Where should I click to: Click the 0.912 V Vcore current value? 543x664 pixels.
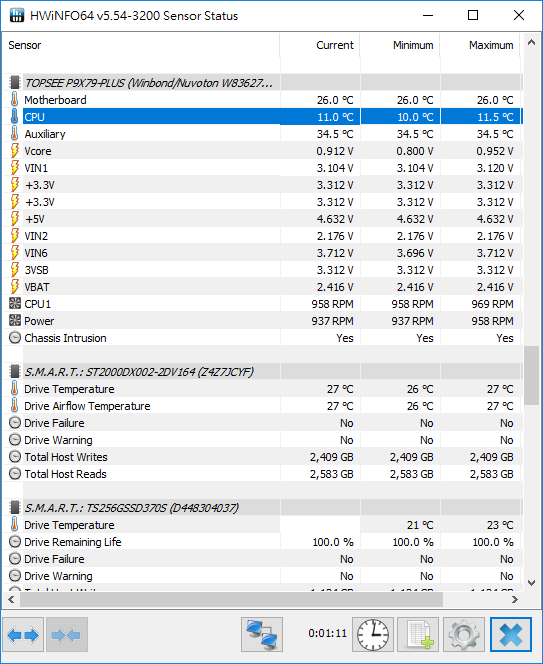(x=335, y=151)
